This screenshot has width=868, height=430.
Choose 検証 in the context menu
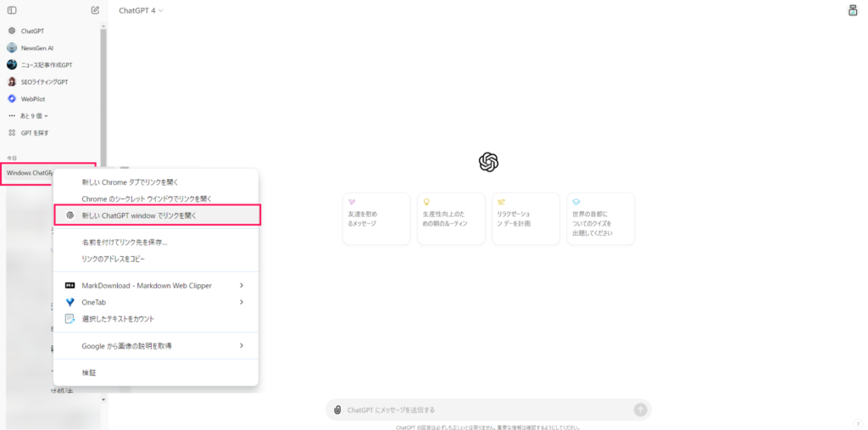point(156,373)
